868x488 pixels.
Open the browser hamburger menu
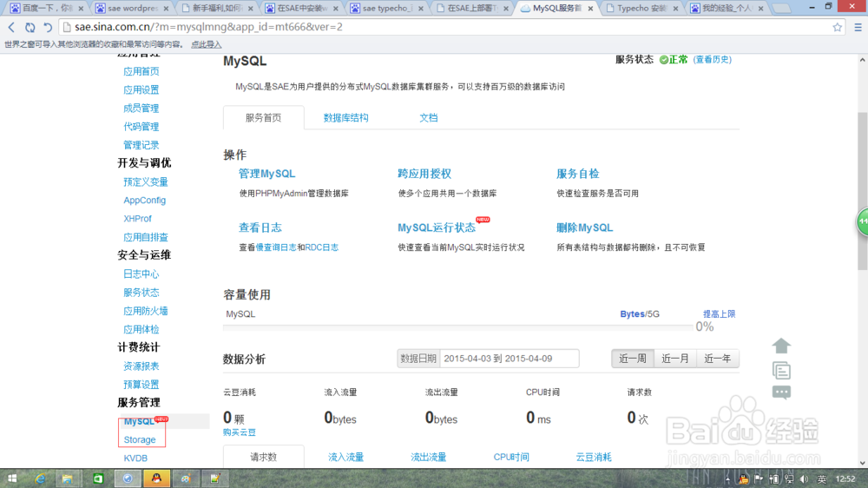858,27
